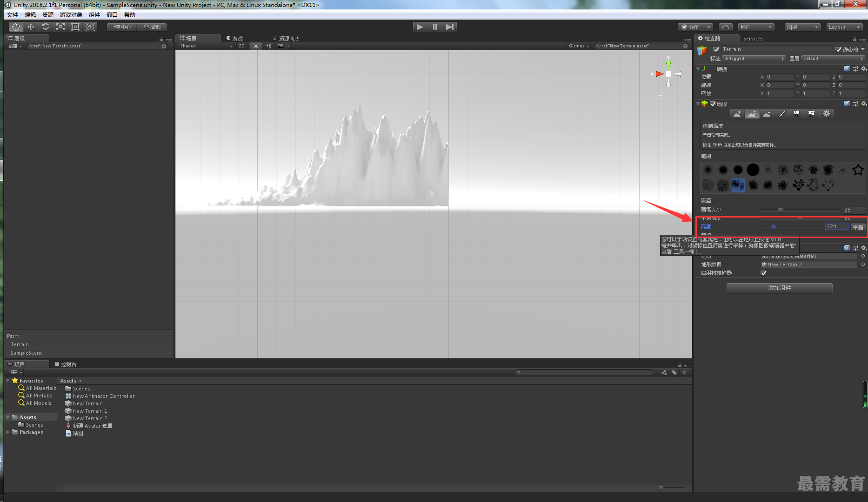Viewport: 868px width, 502px height.
Task: Click the 添加组件 button
Action: click(780, 288)
